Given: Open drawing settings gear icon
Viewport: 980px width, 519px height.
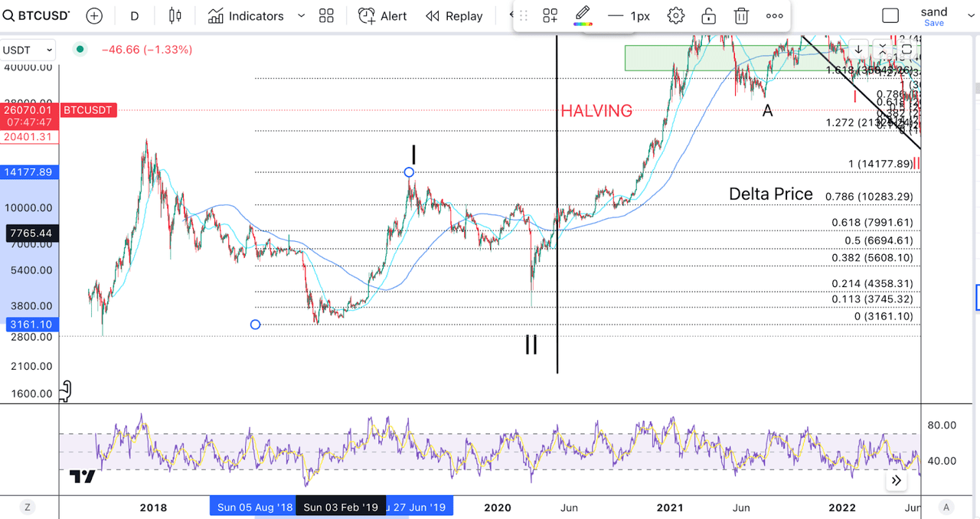Looking at the screenshot, I should pyautogui.click(x=675, y=15).
